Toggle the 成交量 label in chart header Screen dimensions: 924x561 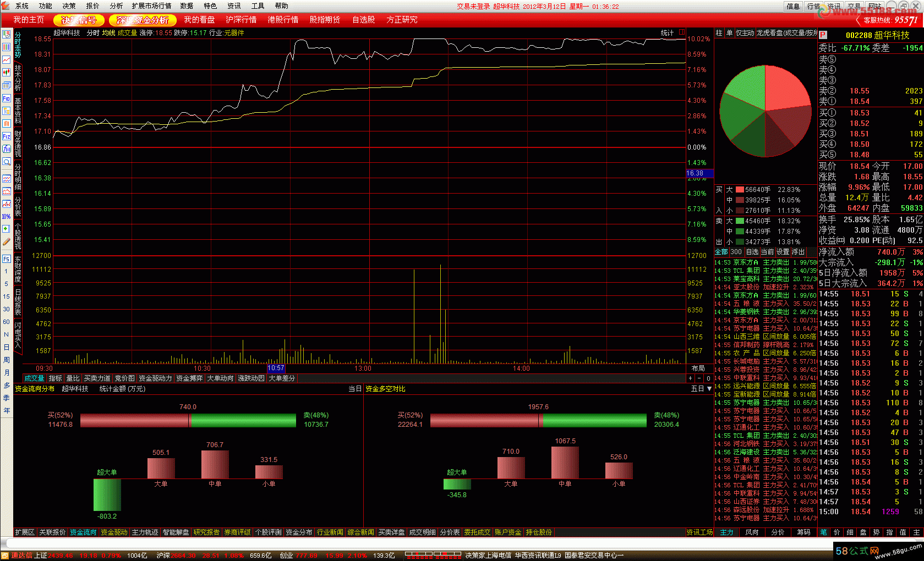click(x=128, y=33)
